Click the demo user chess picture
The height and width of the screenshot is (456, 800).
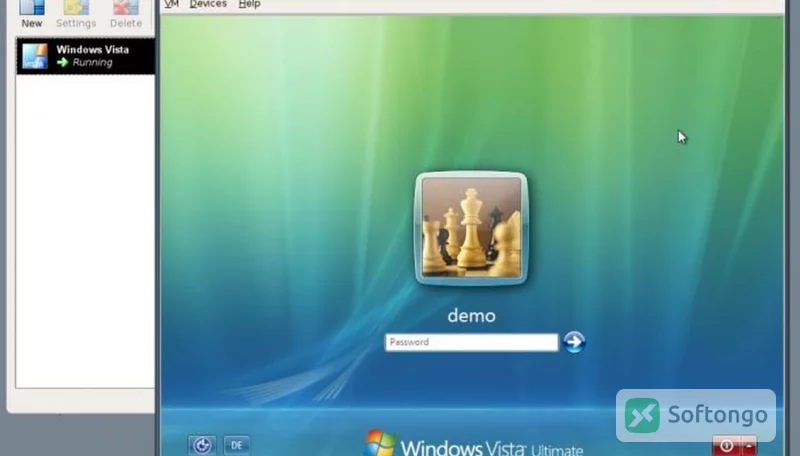pyautogui.click(x=471, y=228)
